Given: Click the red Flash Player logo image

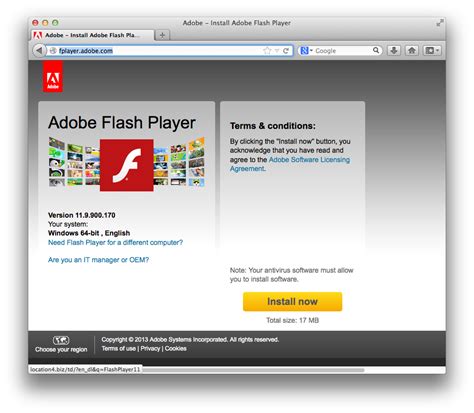Looking at the screenshot, I should coord(127,165).
